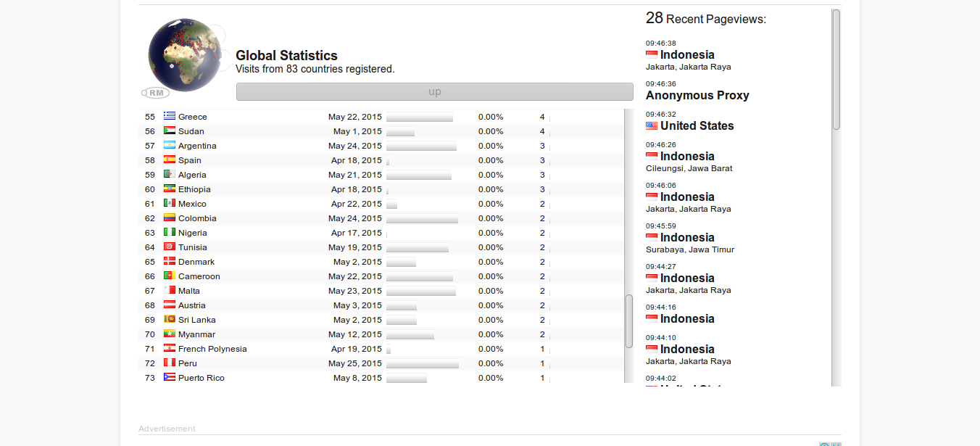
Task: Click the 'Tunisia' country name
Action: (x=193, y=247)
